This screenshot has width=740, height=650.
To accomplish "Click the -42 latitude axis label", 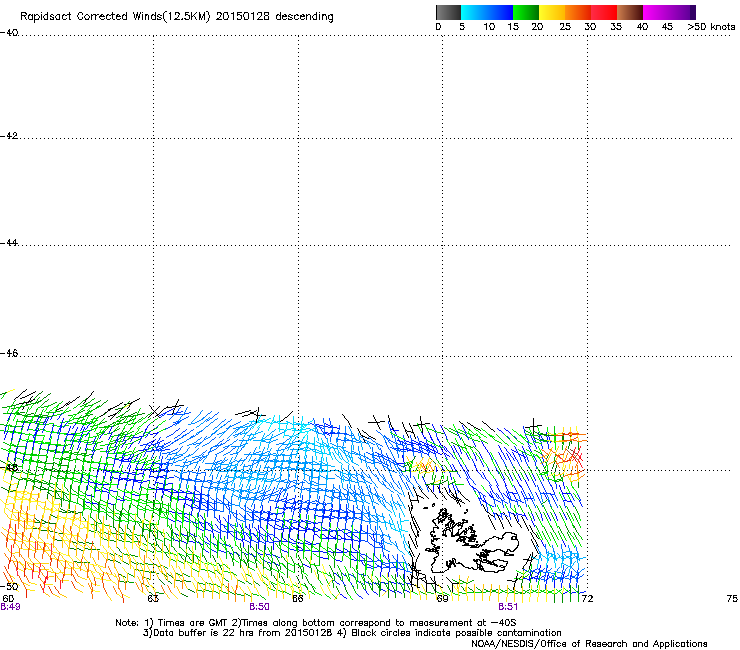I will tap(9, 136).
